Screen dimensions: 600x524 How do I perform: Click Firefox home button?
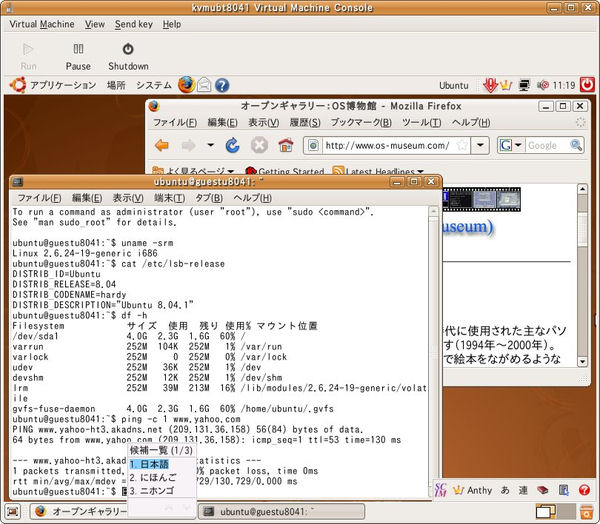(285, 146)
